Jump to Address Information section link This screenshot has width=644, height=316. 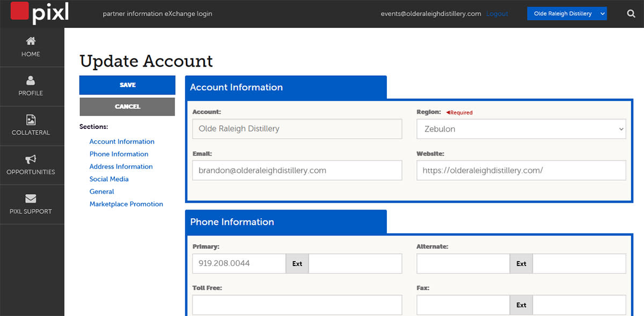pos(121,167)
